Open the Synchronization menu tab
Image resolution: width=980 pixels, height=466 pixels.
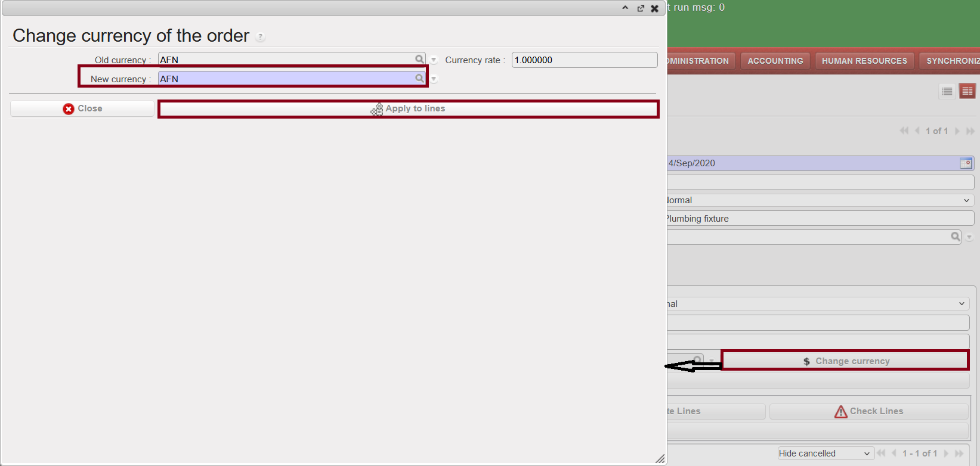(x=950, y=61)
